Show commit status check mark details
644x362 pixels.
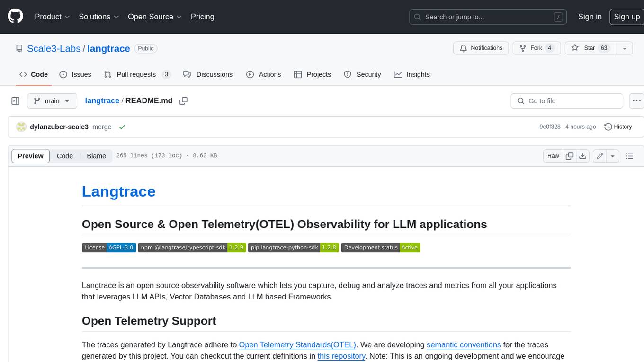click(122, 127)
